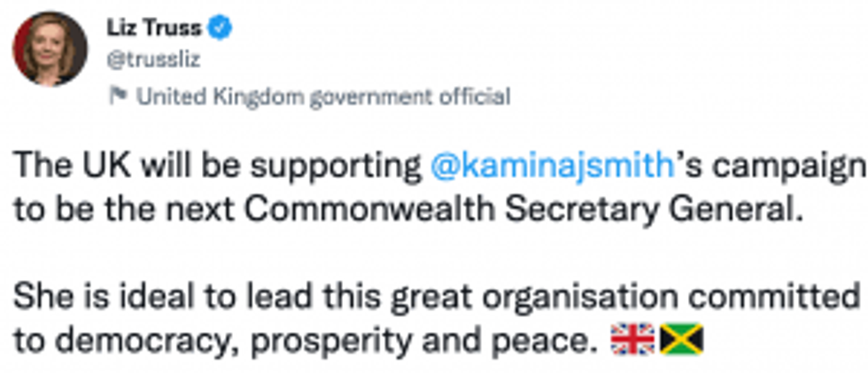This screenshot has height=373, width=868.
Task: Click the blue verified checkmark badge
Action: [220, 27]
